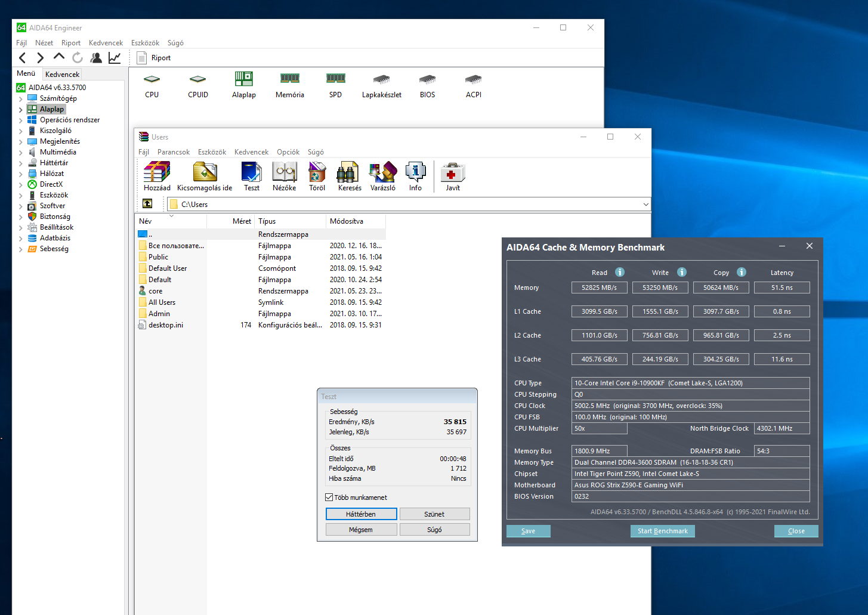The width and height of the screenshot is (868, 615).
Task: Click Close button in benchmark window
Action: (x=796, y=531)
